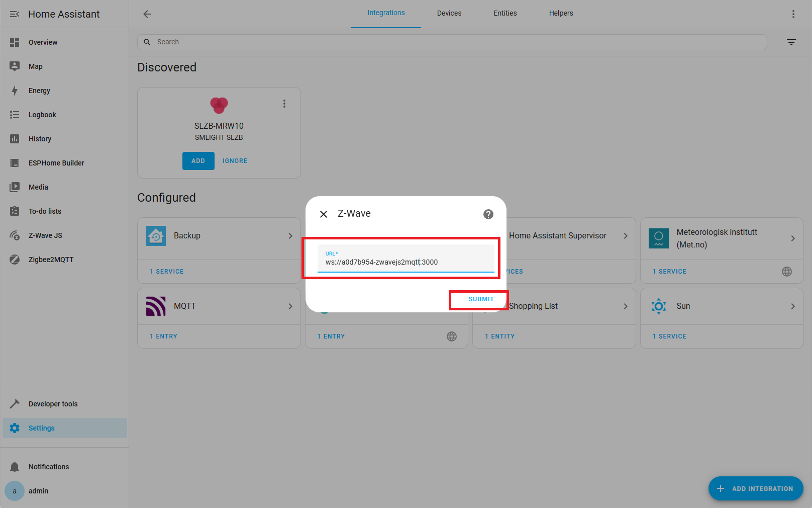Open the Energy dashboard
812x508 pixels.
coord(64,91)
